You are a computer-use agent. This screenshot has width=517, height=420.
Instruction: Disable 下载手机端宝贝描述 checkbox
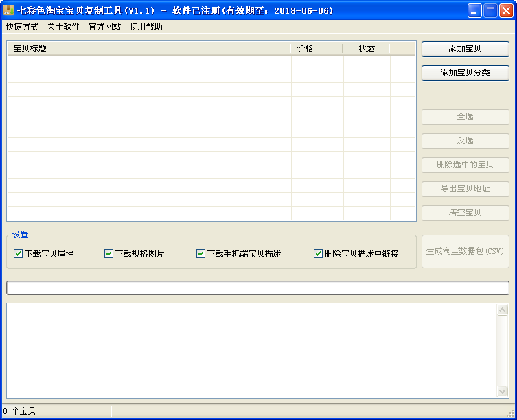200,253
